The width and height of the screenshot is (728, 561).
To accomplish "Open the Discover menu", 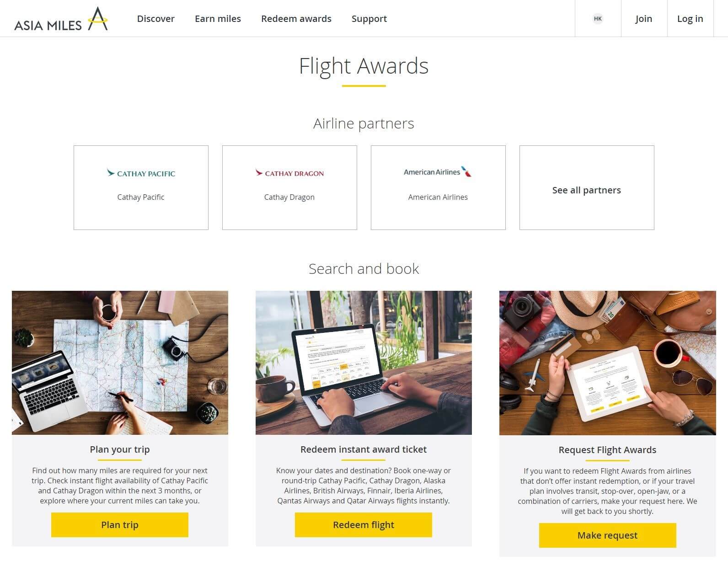I will (x=156, y=19).
